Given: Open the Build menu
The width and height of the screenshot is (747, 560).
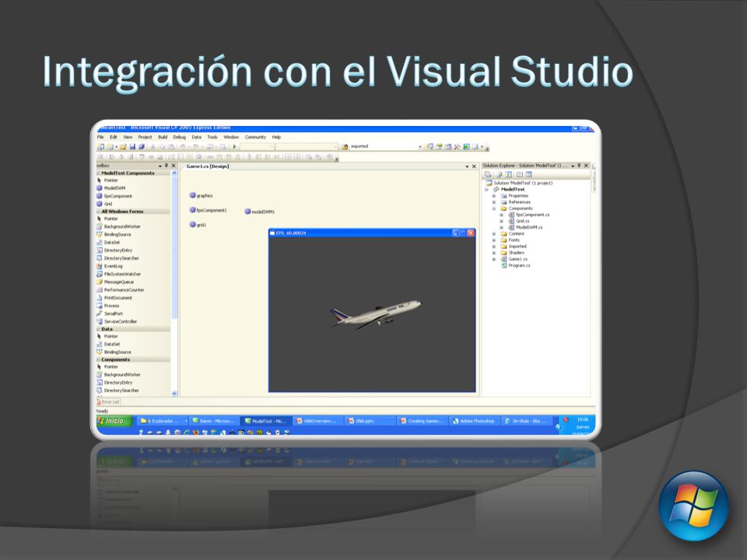Looking at the screenshot, I should [163, 137].
